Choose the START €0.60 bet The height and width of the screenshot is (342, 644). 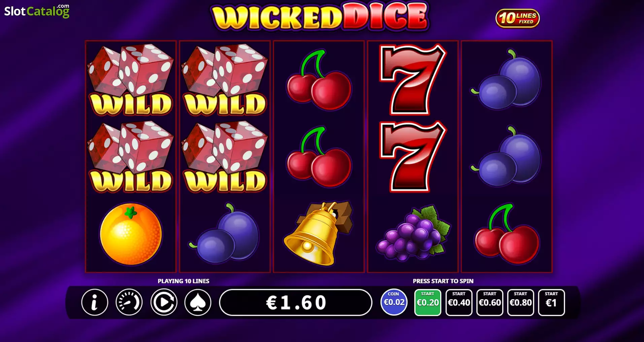490,302
